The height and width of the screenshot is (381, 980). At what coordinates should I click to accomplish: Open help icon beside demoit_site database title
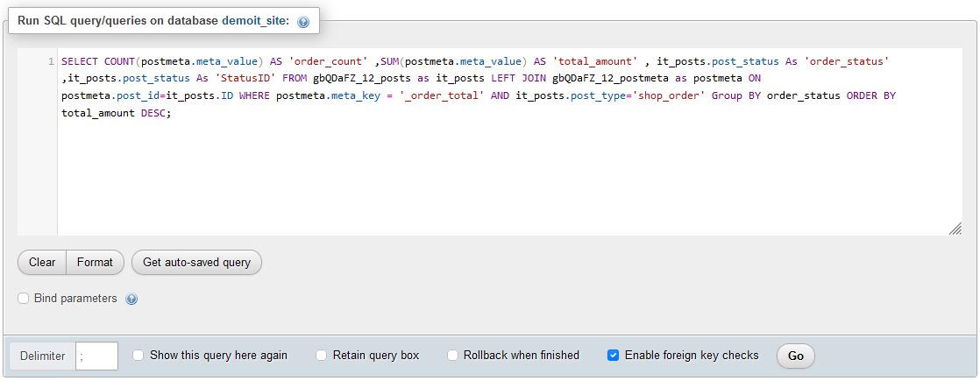pos(303,22)
